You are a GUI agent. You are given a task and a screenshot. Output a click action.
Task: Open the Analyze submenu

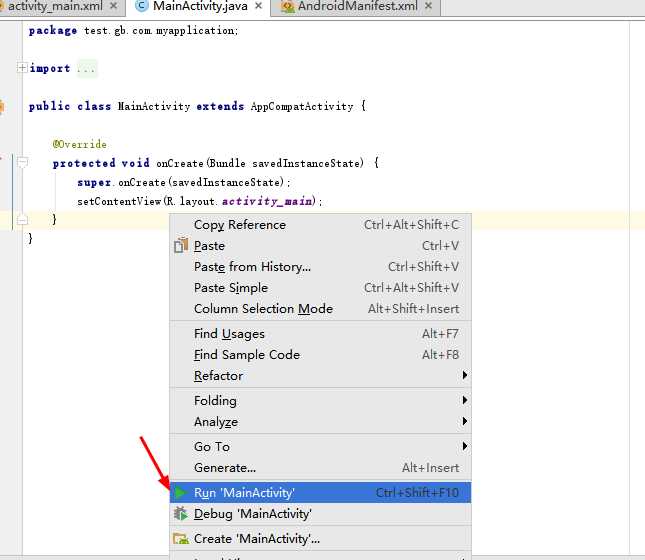(320, 422)
